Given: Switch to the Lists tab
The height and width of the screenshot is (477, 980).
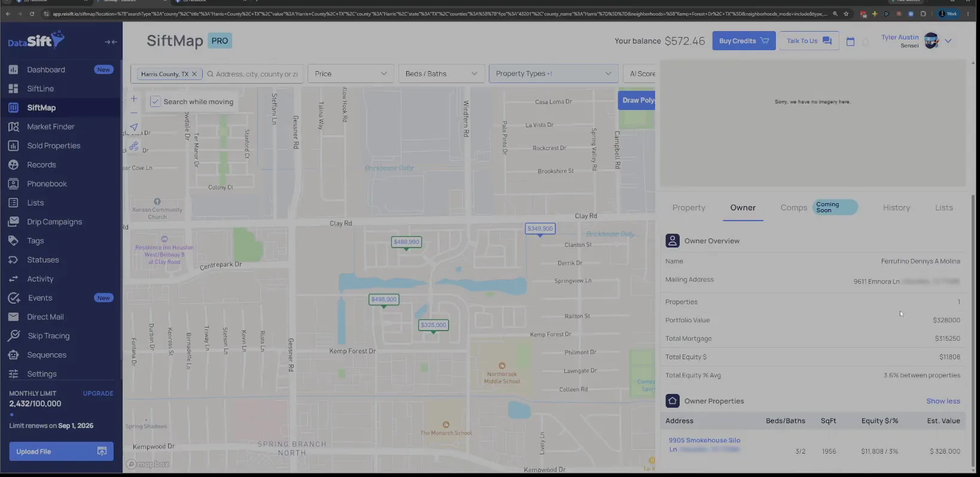Looking at the screenshot, I should coord(944,208).
